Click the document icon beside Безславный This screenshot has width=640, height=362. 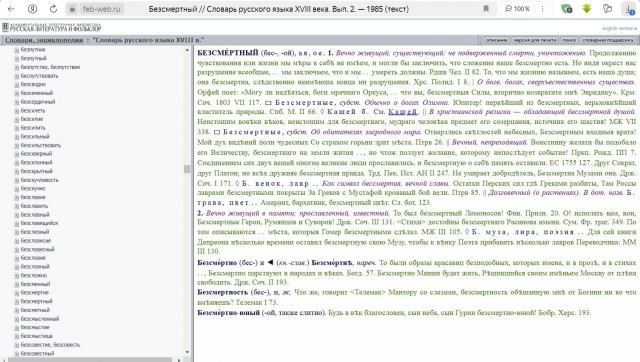pos(17,215)
